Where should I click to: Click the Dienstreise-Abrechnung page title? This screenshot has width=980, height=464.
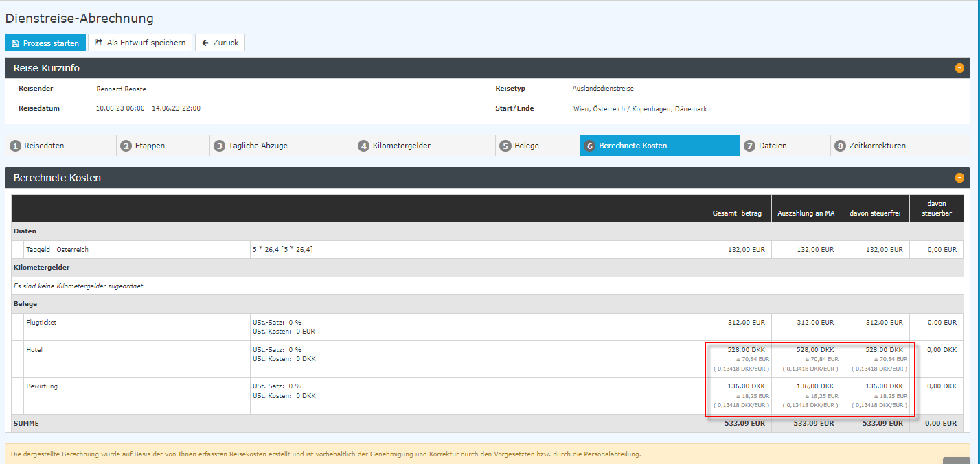pyautogui.click(x=80, y=19)
